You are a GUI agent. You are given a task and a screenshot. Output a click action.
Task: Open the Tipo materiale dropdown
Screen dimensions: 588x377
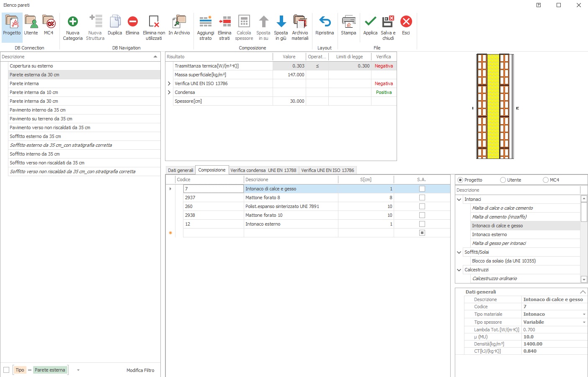[x=584, y=315]
